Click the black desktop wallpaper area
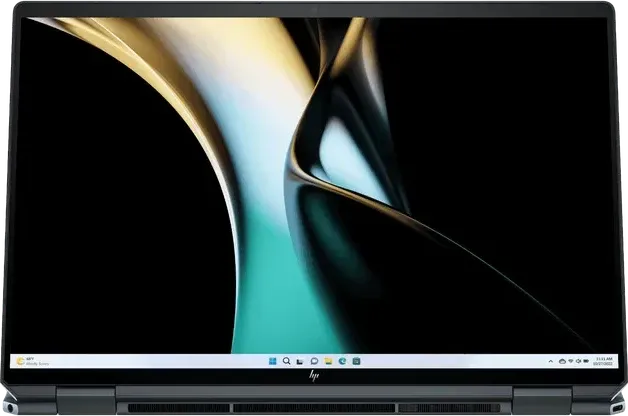 100,200
